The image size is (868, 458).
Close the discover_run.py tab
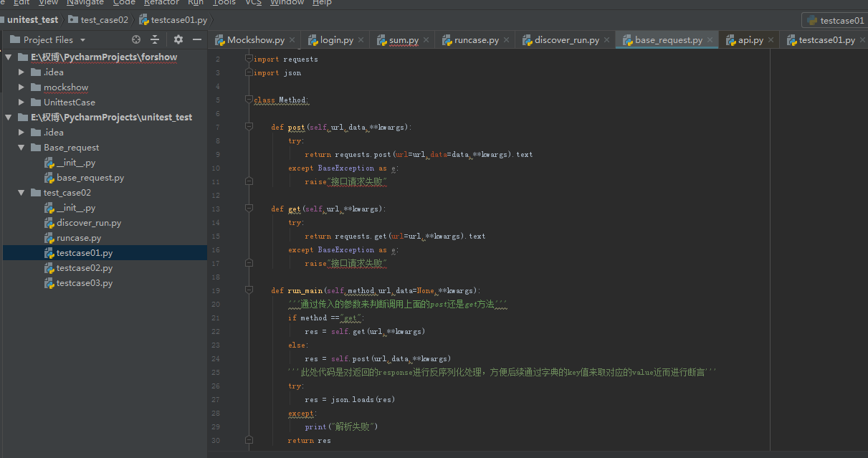click(x=606, y=40)
